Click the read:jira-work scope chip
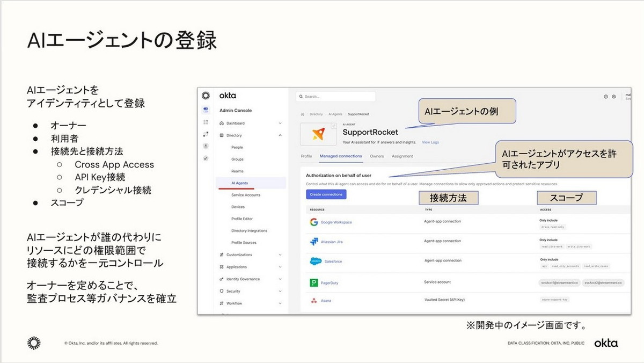 (x=552, y=246)
